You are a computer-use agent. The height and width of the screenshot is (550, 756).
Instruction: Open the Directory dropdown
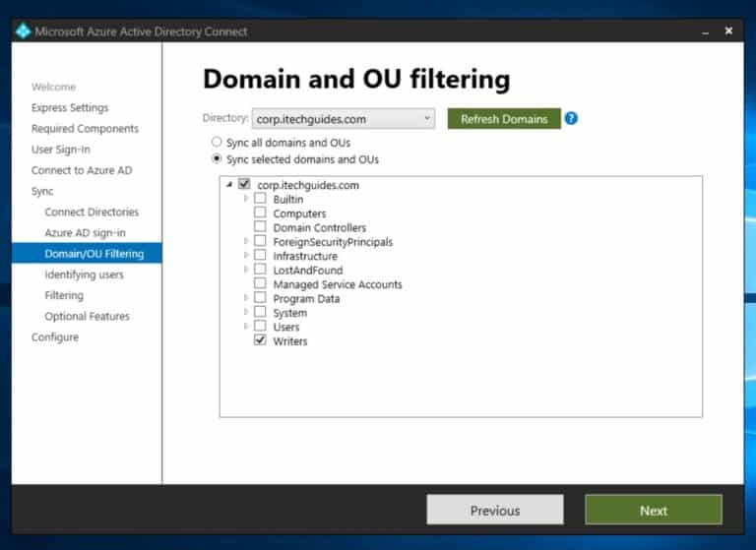[343, 119]
